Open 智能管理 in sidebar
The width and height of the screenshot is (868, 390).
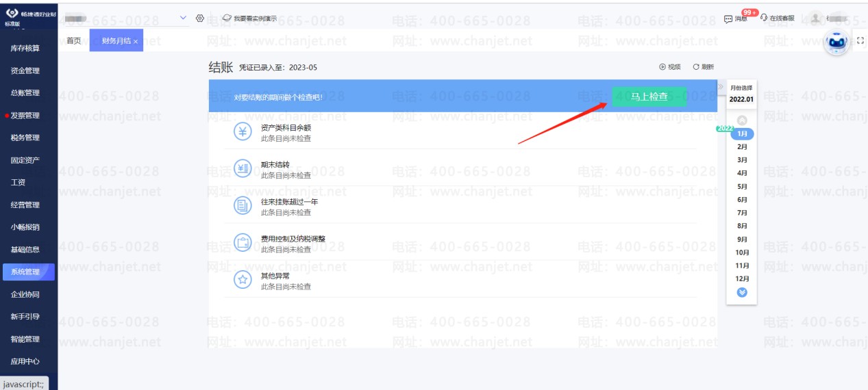25,339
